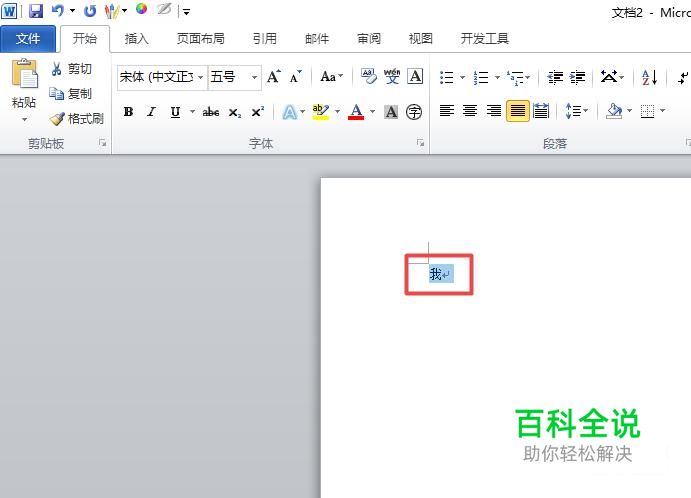Click Distributed alignment icon
The height and width of the screenshot is (498, 691).
pos(541,111)
